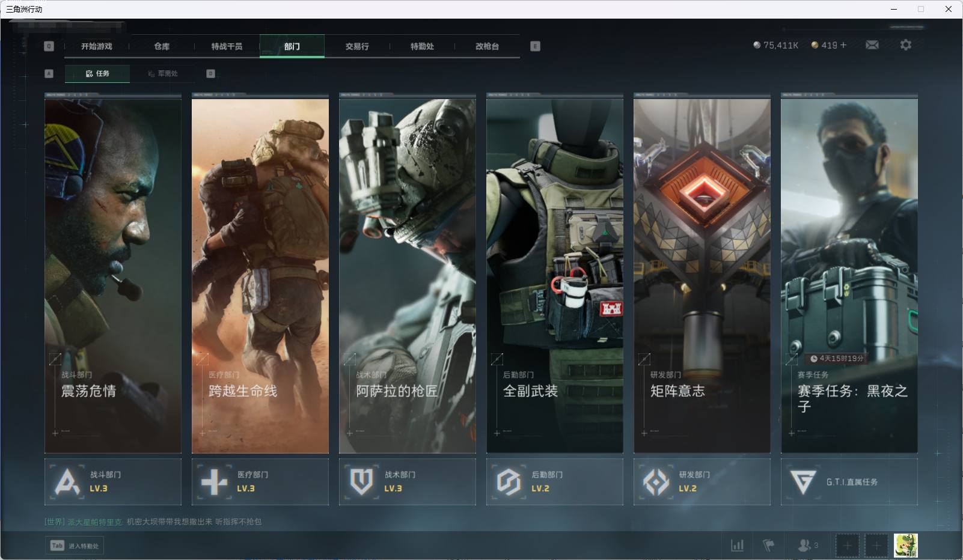Click the 医疗部门 LV.3 department button
The width and height of the screenshot is (963, 560).
click(x=260, y=482)
